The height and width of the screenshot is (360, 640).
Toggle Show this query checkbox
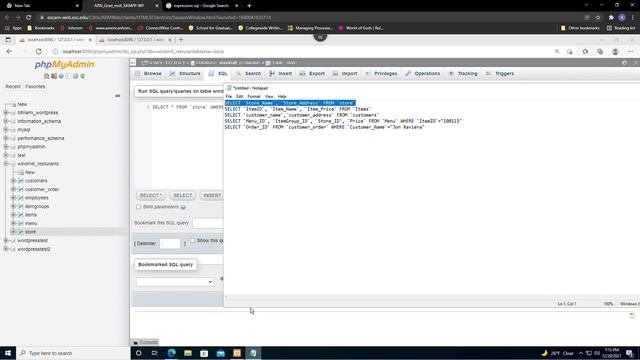(x=192, y=240)
